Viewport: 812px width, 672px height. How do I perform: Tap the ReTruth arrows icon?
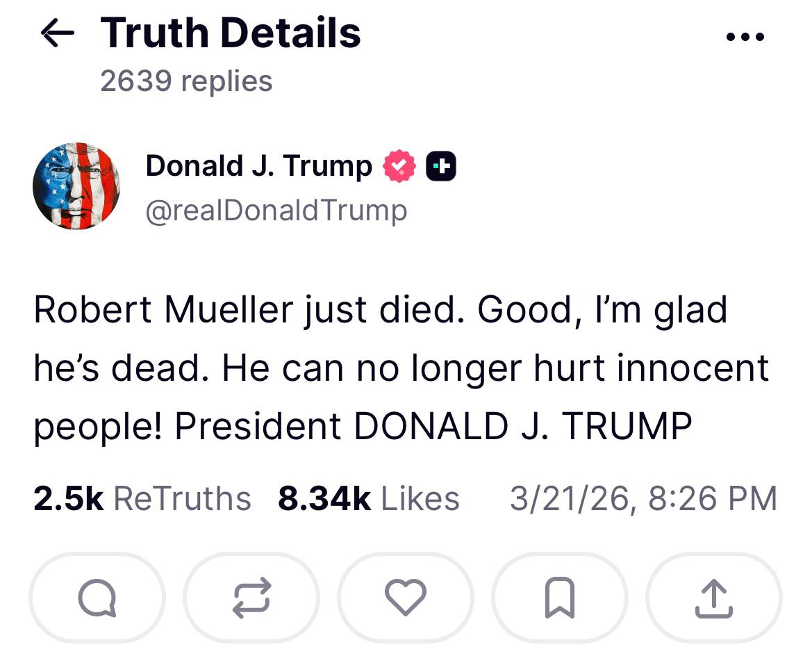[251, 598]
